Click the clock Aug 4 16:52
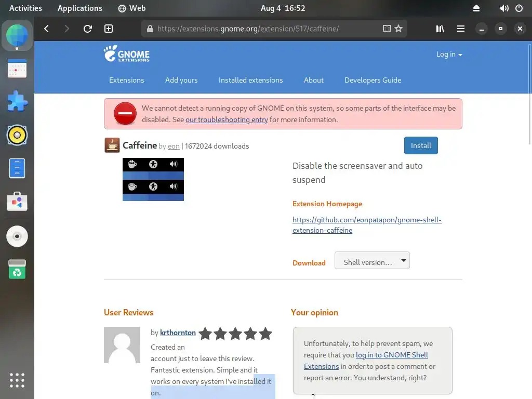This screenshot has width=532, height=399. click(x=283, y=8)
